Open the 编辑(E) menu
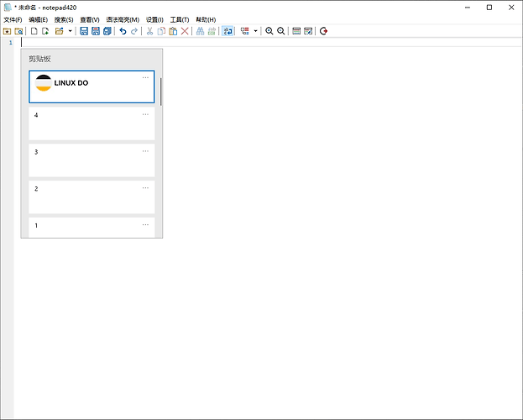 click(x=38, y=19)
